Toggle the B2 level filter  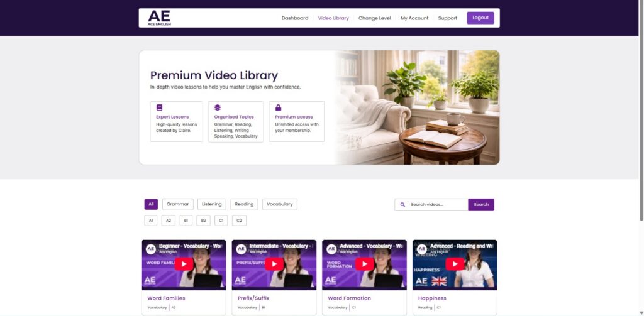click(203, 221)
